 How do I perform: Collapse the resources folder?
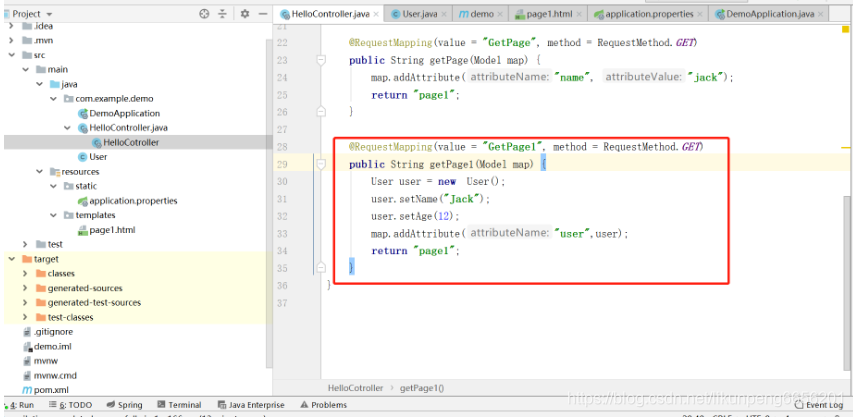(x=39, y=171)
